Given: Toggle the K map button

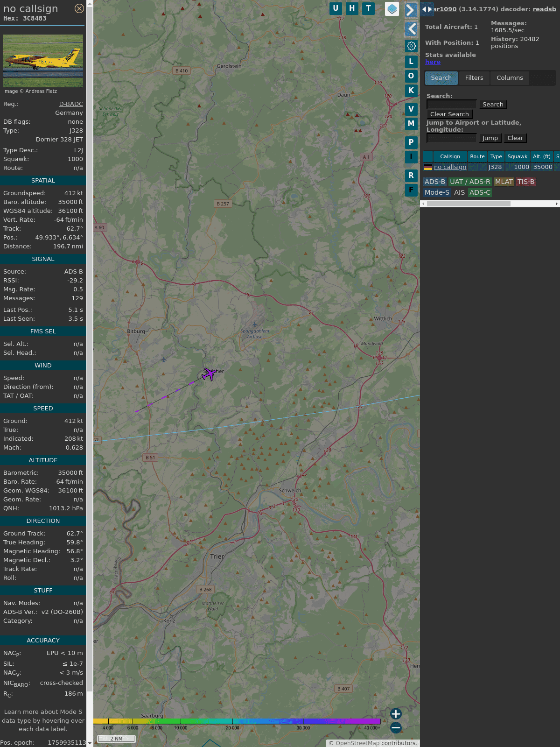Looking at the screenshot, I should click(411, 91).
